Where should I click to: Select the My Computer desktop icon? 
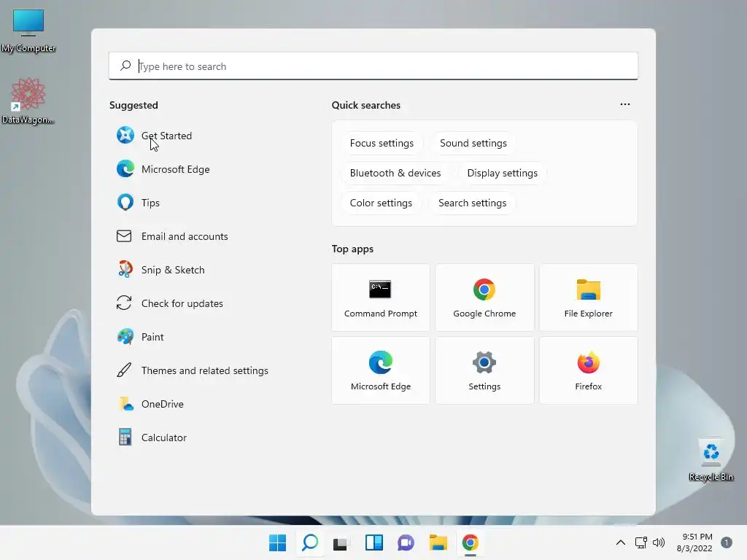[x=28, y=31]
